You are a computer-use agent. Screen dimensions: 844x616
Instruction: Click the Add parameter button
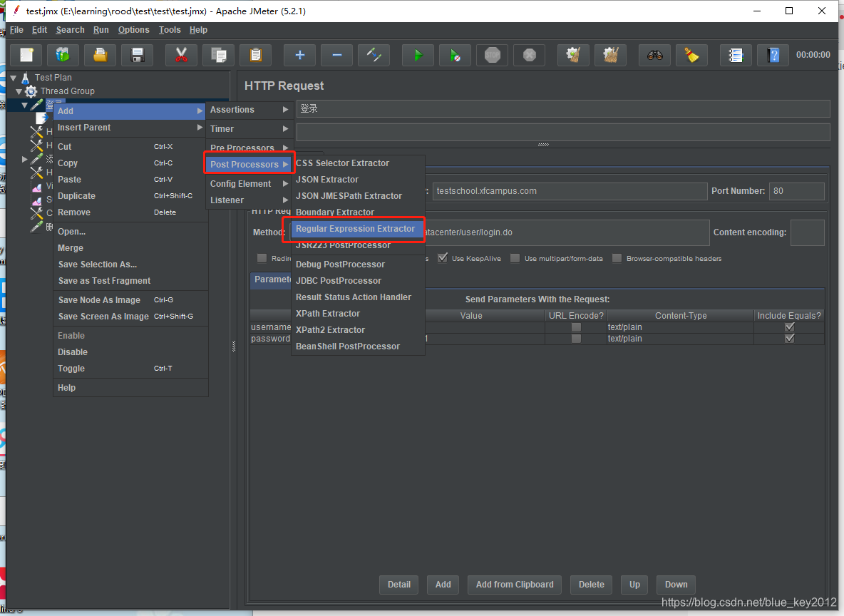point(443,584)
